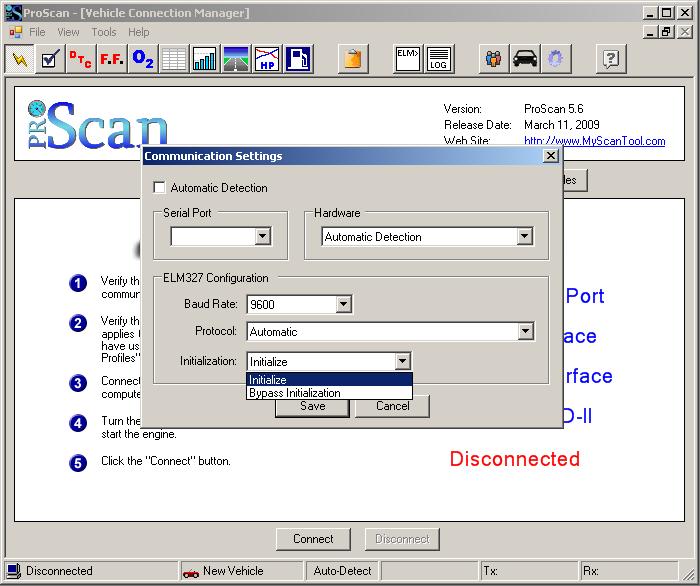Click the HP horsepower toolbar icon
Screen dimensions: 700x586
click(x=267, y=59)
